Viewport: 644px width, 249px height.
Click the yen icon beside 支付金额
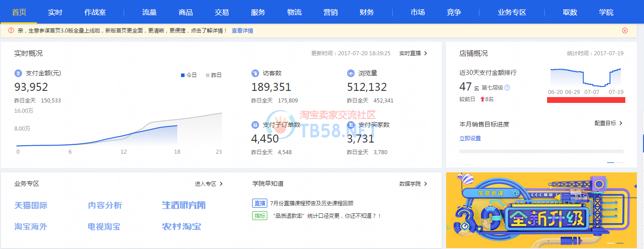(18, 73)
